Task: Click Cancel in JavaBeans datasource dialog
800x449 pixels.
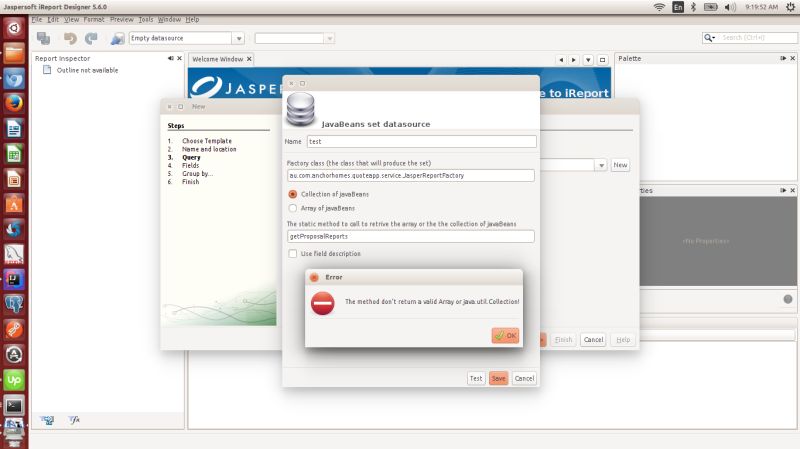Action: tap(524, 378)
